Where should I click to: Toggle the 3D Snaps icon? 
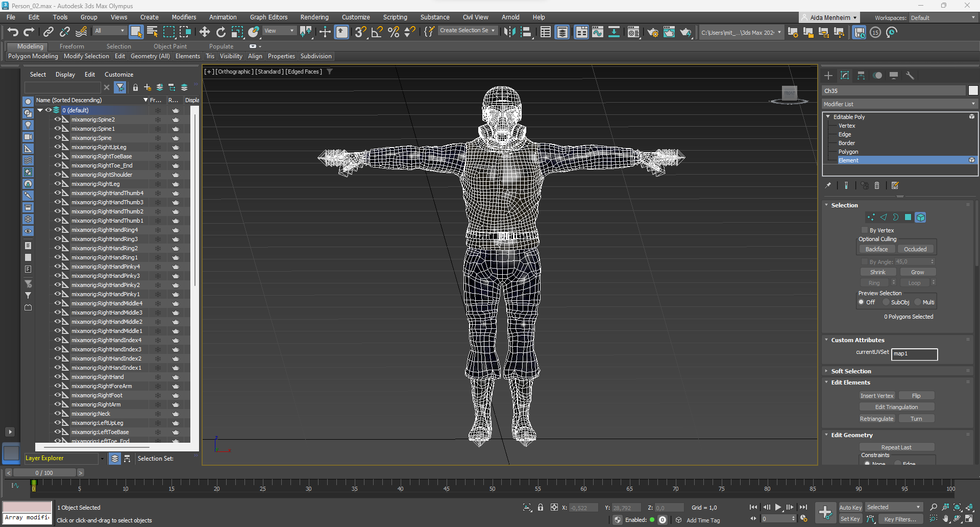(x=360, y=32)
